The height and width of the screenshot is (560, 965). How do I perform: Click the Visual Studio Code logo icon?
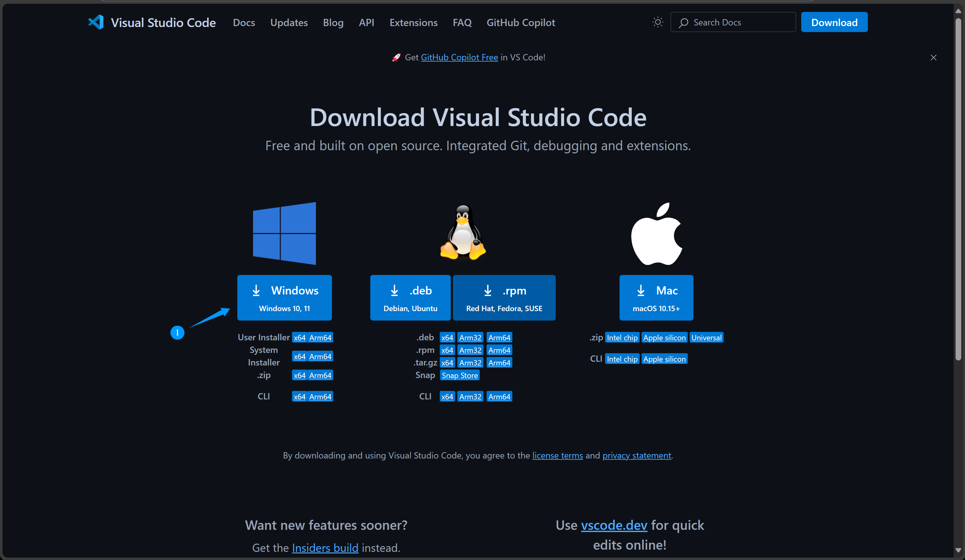pos(96,22)
